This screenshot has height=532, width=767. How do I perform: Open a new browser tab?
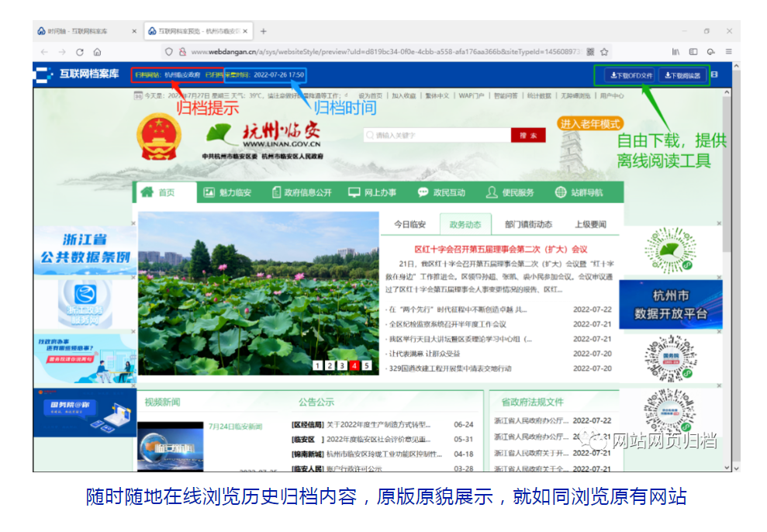pos(264,31)
